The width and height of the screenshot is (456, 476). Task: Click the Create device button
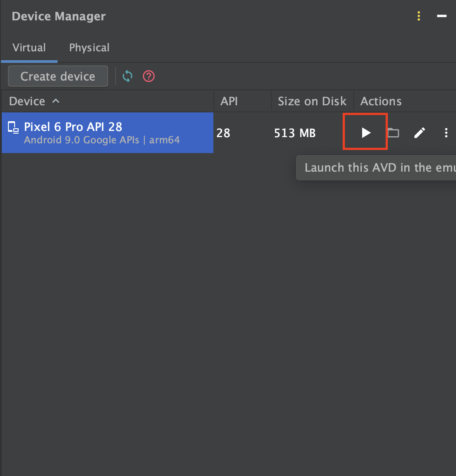pos(58,76)
